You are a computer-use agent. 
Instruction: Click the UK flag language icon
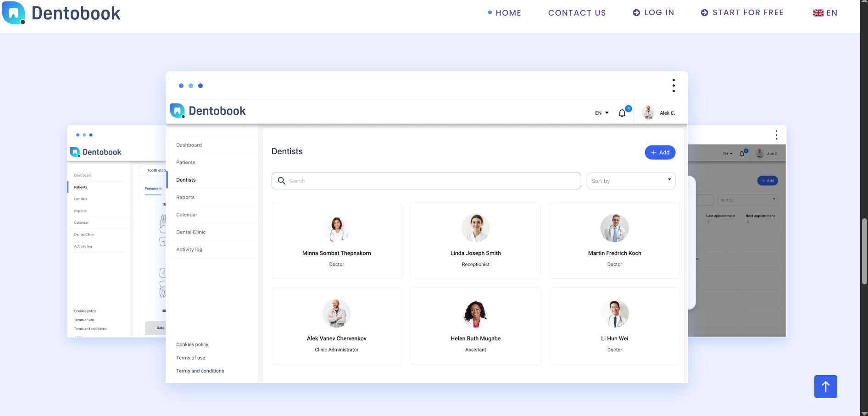pyautogui.click(x=818, y=13)
